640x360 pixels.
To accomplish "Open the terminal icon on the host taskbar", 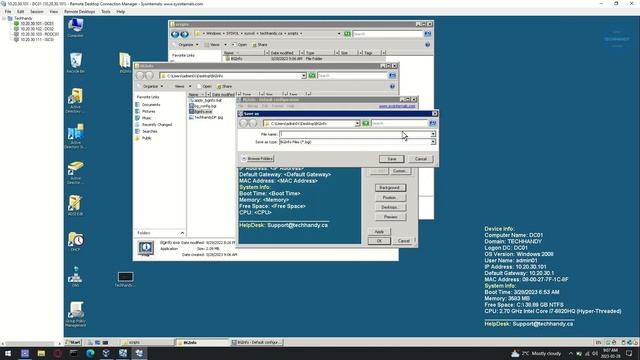I will click(74, 353).
